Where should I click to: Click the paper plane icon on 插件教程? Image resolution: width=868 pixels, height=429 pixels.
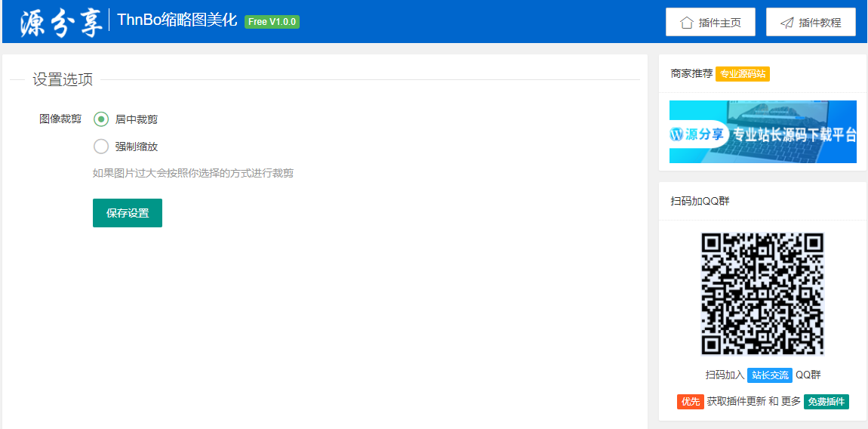pyautogui.click(x=787, y=23)
